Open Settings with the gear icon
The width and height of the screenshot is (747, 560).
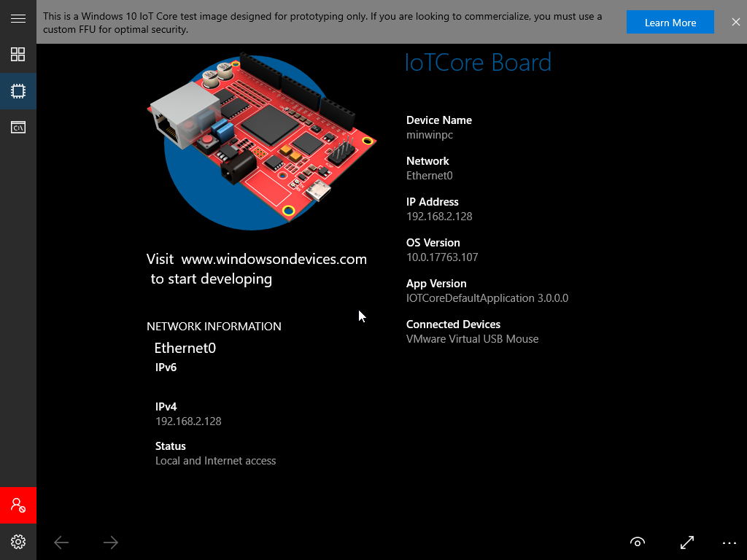(x=18, y=542)
